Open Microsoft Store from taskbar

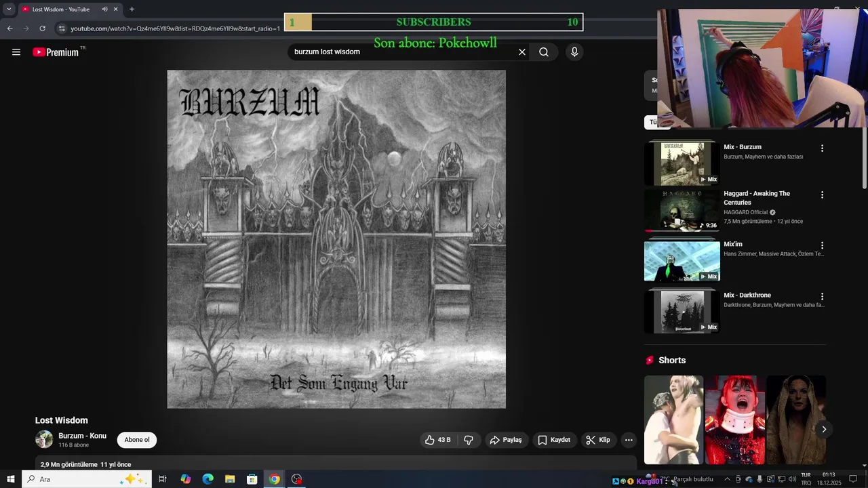coord(252,479)
